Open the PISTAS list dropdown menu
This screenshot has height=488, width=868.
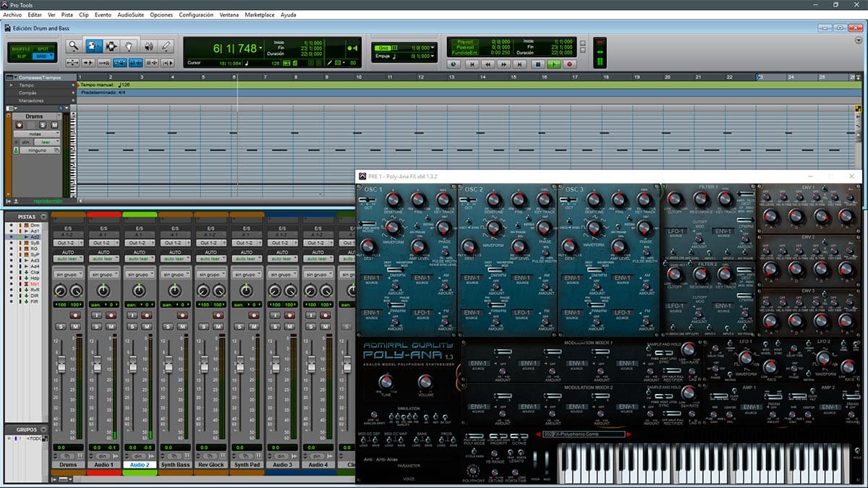pos(43,216)
